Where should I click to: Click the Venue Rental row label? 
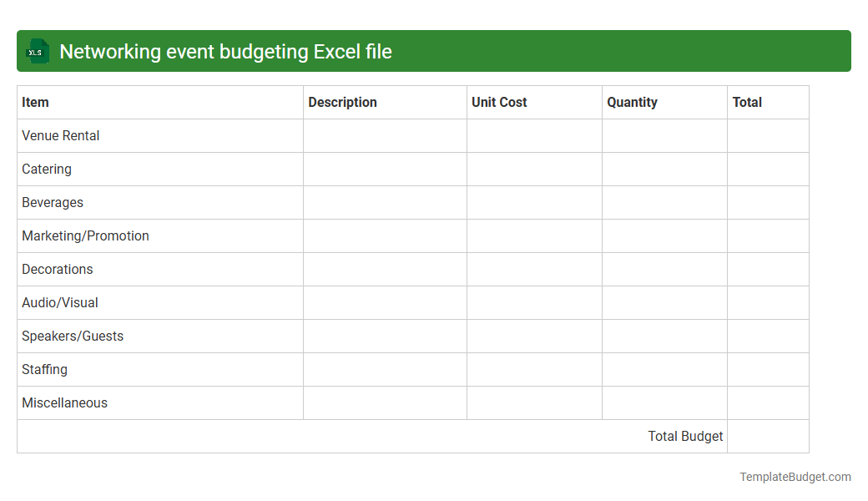point(60,135)
